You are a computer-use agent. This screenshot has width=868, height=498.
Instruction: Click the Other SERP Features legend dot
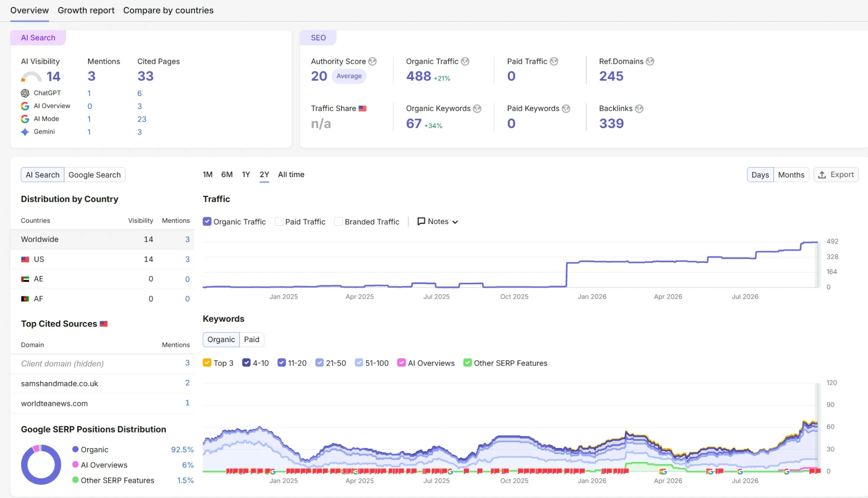(76, 480)
